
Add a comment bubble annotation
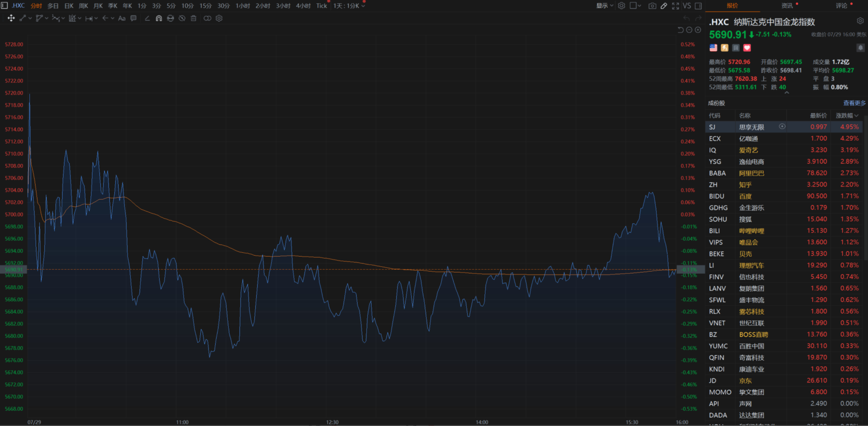point(133,18)
